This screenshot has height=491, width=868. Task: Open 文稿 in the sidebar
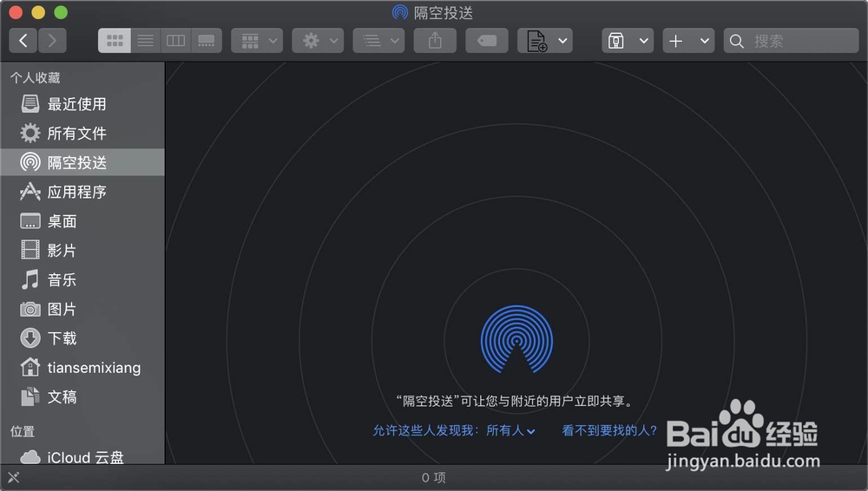(82, 397)
